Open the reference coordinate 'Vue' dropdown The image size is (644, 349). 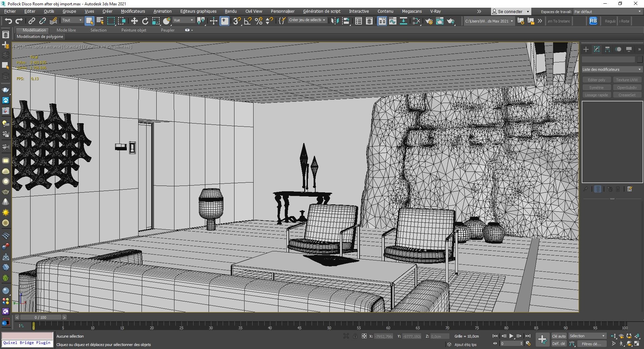click(x=183, y=20)
